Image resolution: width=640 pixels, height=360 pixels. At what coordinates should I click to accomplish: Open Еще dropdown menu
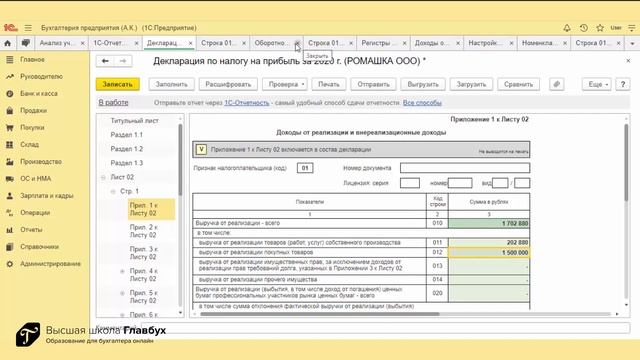[596, 84]
